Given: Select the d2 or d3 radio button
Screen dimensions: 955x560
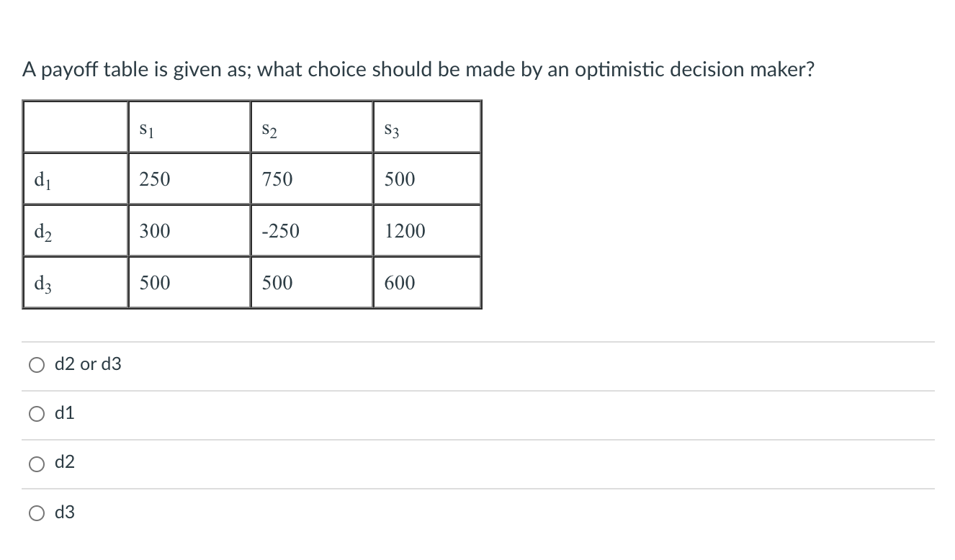Looking at the screenshot, I should tap(36, 364).
